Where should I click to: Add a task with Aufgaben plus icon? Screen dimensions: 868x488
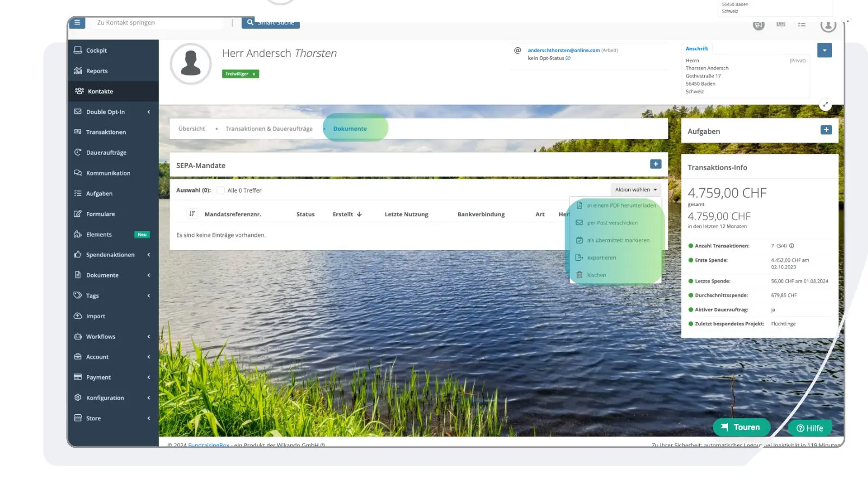tap(826, 130)
